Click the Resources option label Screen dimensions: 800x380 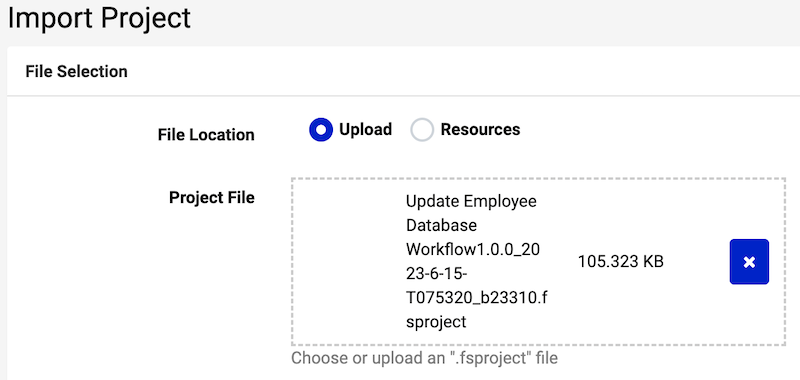[x=480, y=130]
